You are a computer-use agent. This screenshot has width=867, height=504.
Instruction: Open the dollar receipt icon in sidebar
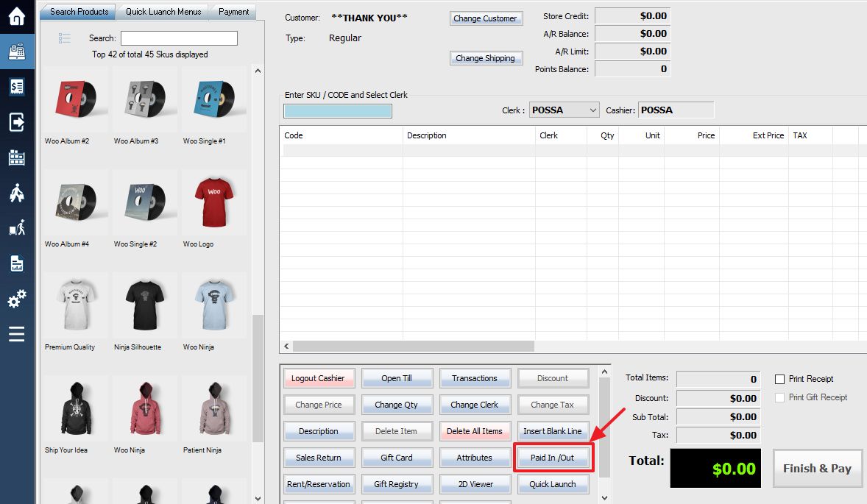pos(17,87)
